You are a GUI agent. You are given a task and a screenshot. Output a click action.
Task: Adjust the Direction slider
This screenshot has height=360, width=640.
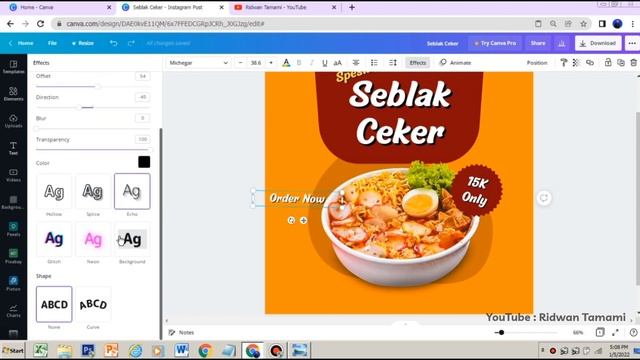click(93, 107)
